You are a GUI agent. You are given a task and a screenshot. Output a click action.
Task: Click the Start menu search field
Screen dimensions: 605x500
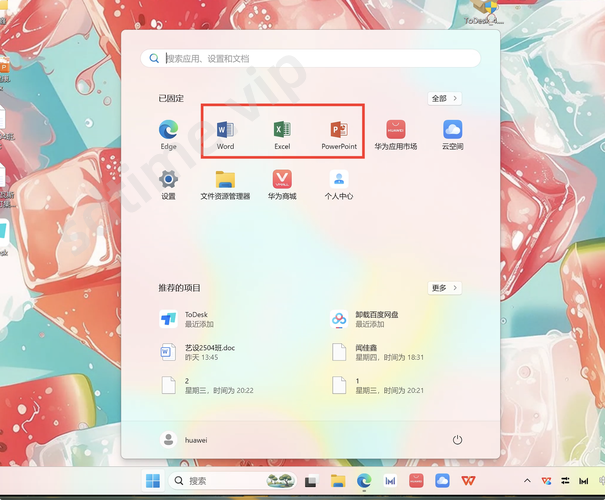[x=310, y=59]
